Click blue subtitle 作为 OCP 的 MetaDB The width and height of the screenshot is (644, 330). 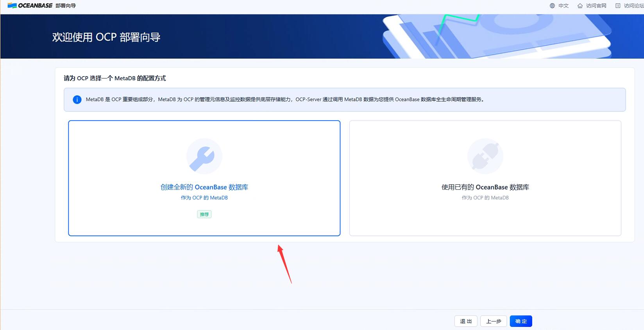(x=204, y=198)
